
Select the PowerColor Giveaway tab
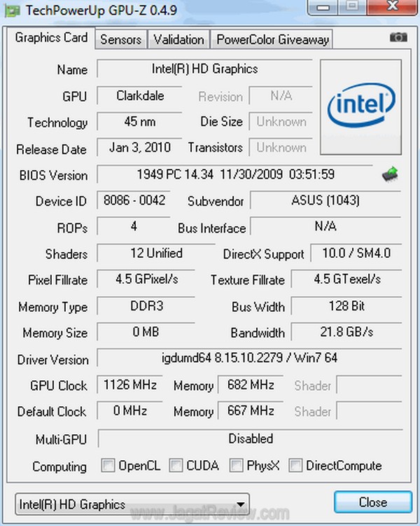point(272,39)
